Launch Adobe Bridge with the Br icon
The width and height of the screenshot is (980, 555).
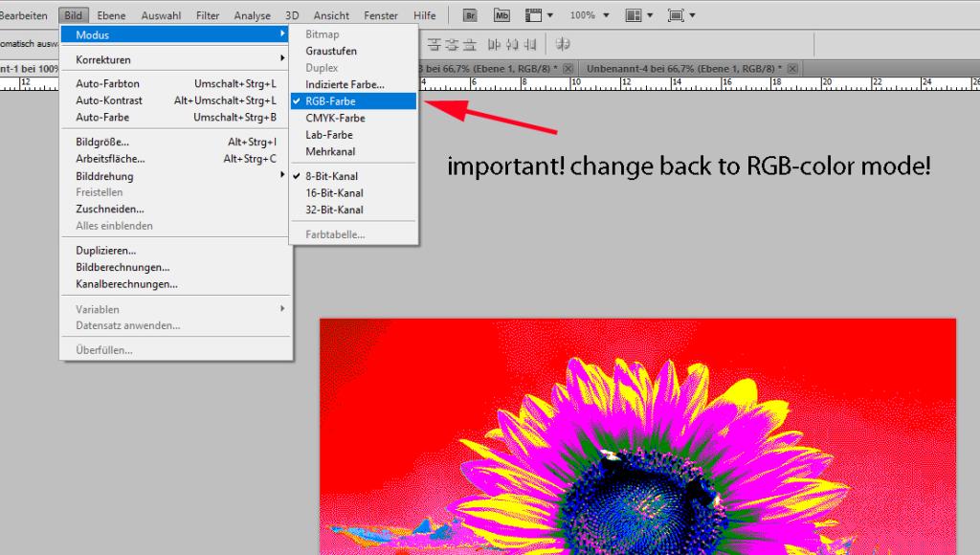470,15
